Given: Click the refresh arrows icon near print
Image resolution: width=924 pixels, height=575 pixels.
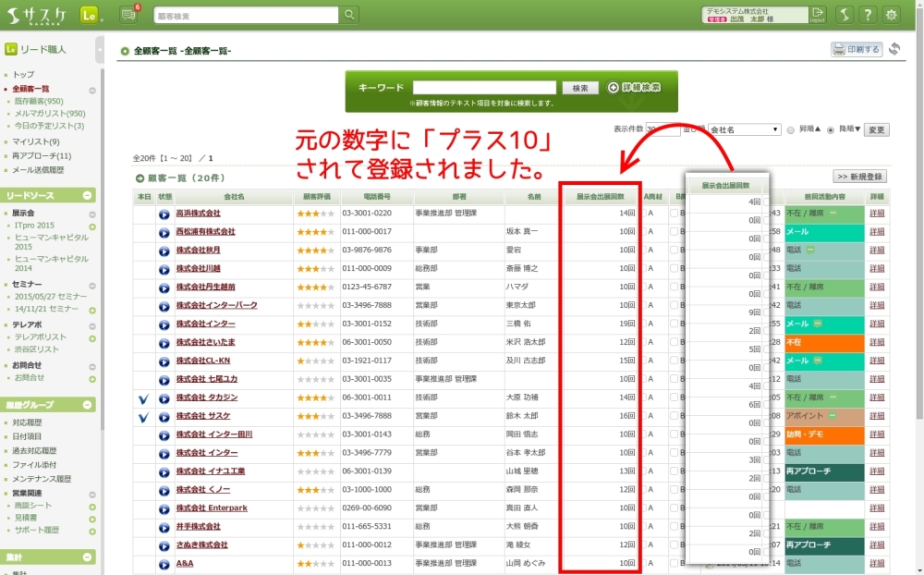Looking at the screenshot, I should point(894,49).
